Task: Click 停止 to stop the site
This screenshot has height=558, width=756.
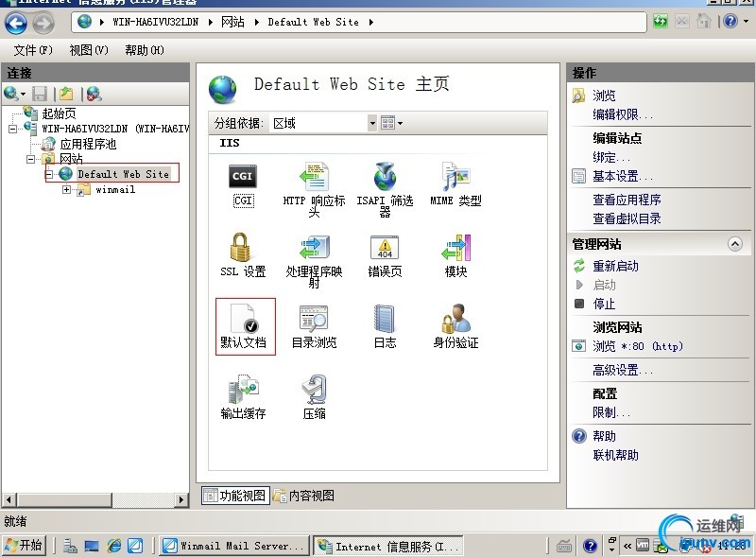Action: tap(604, 305)
